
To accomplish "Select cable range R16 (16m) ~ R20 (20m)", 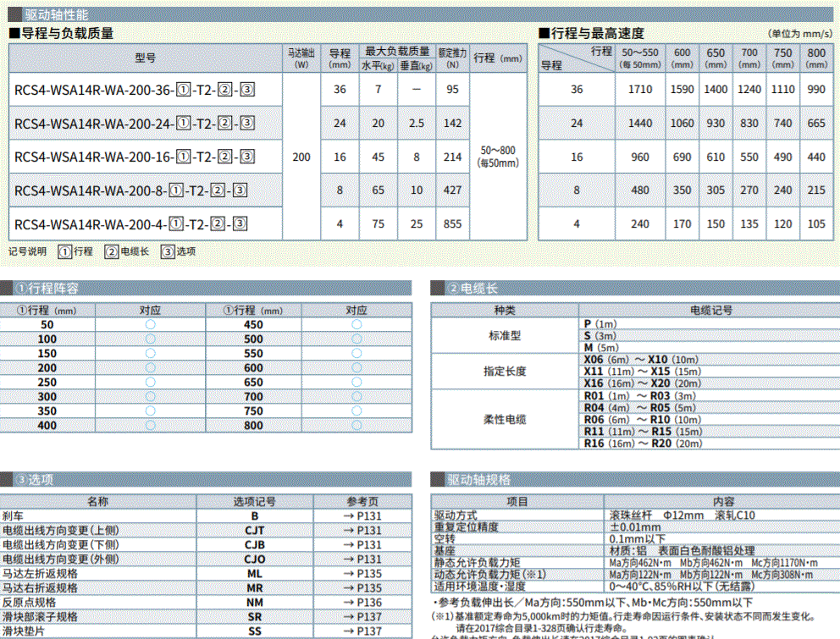I will (643, 443).
